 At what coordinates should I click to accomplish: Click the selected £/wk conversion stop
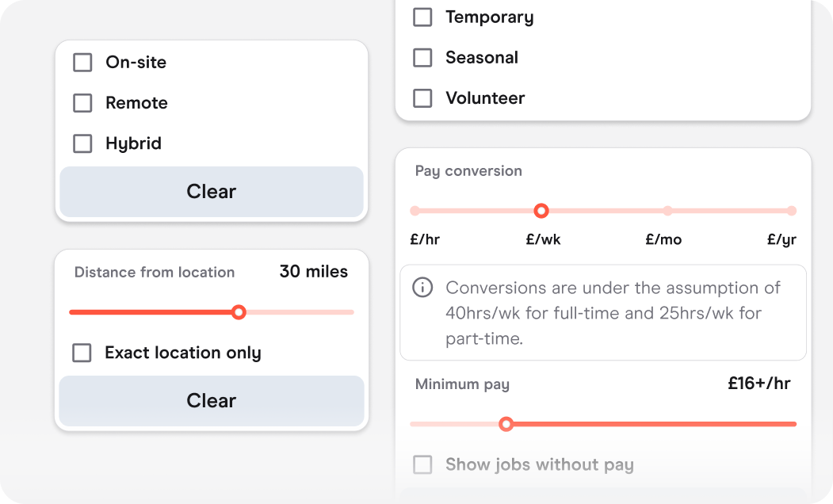click(x=541, y=211)
